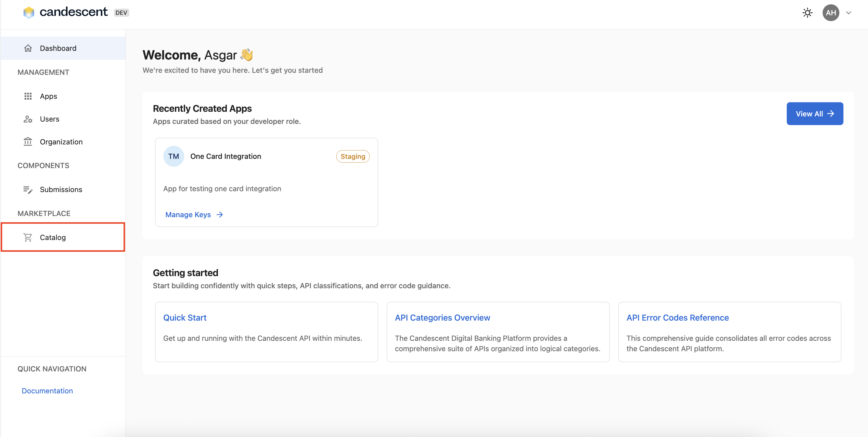Open Dashboard via the home icon
The height and width of the screenshot is (437, 868).
coord(28,48)
